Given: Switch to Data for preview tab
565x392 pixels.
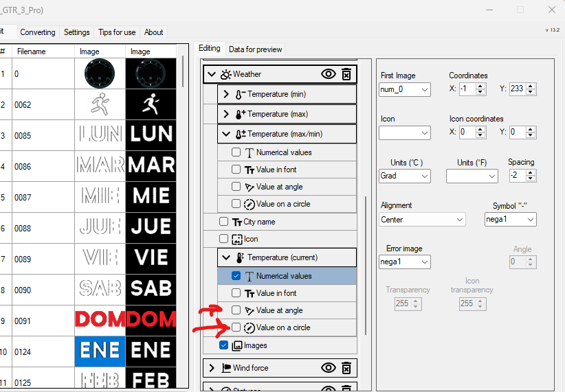Looking at the screenshot, I should (255, 49).
